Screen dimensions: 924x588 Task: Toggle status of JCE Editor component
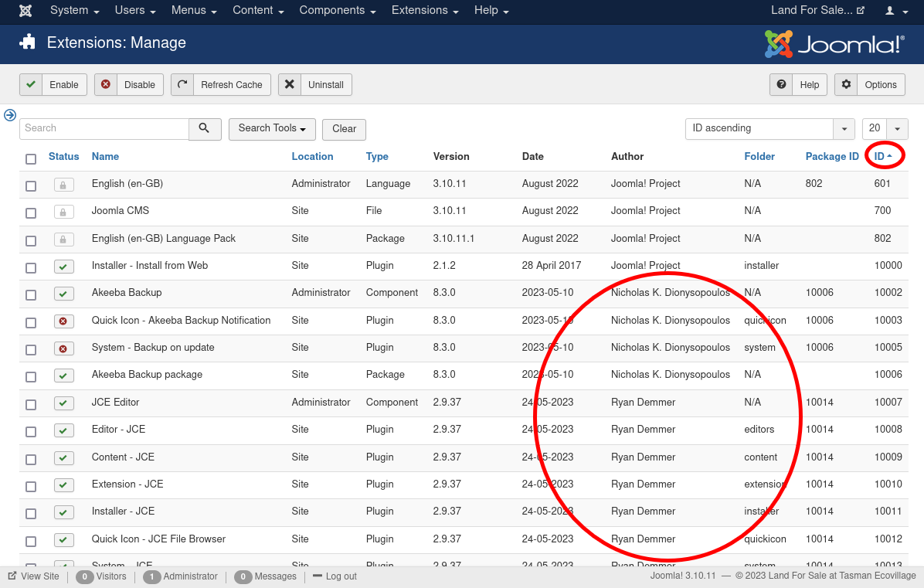pyautogui.click(x=63, y=403)
